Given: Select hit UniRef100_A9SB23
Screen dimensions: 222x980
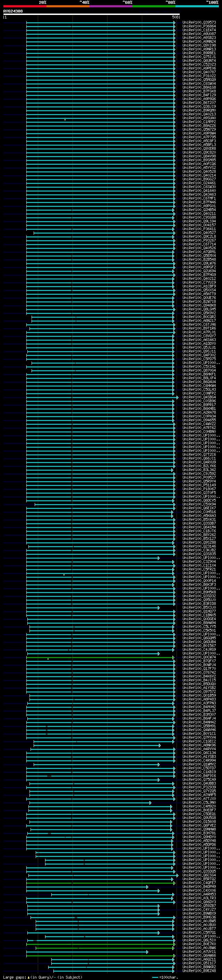Looking at the screenshot, I should pyautogui.click(x=199, y=38).
